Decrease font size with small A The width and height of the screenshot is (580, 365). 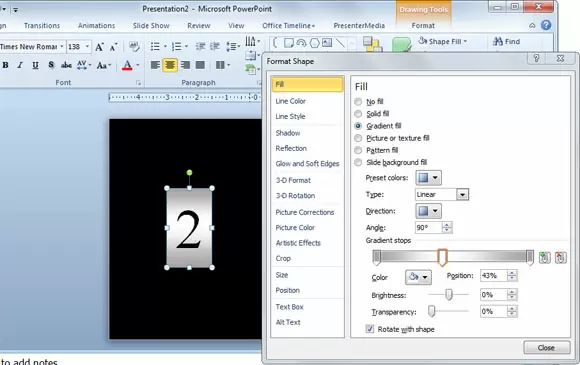coord(113,47)
